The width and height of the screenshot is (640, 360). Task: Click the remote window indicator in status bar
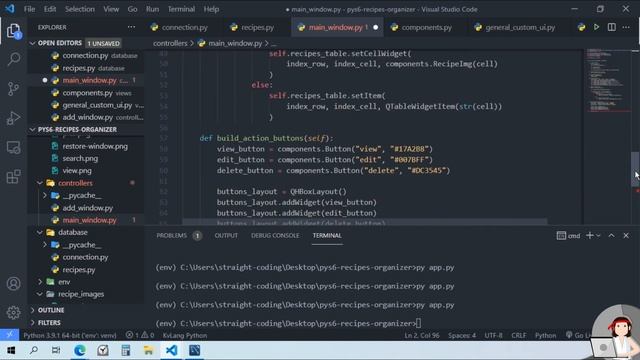pos(9,335)
